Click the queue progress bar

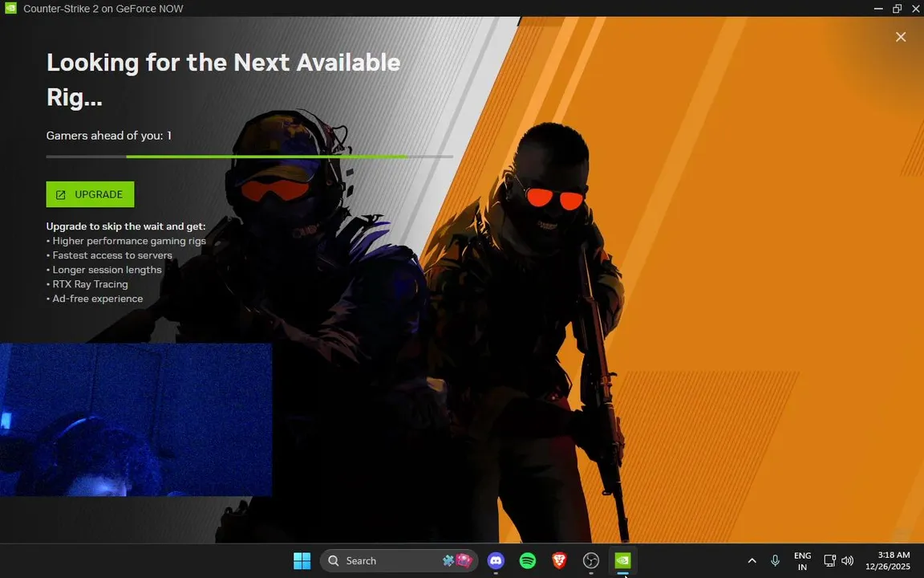pyautogui.click(x=249, y=157)
